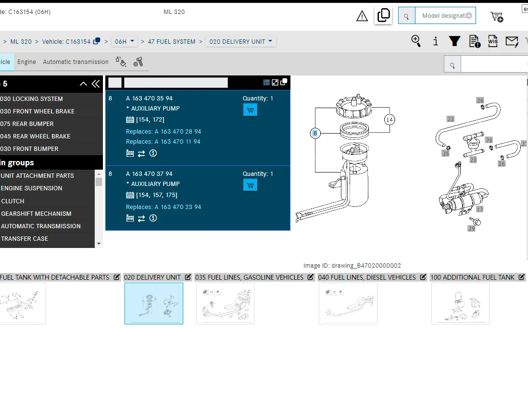This screenshot has width=528, height=420.
Task: Edit the FUEL TANK WITH DETACHABLE PARTS subgroup
Action: tap(116, 277)
